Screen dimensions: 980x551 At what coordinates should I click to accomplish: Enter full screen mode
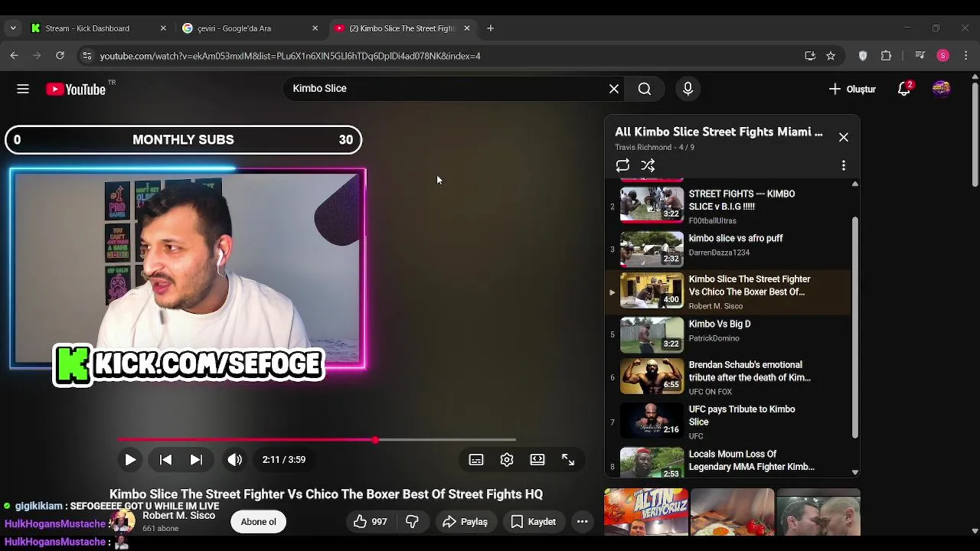click(568, 459)
